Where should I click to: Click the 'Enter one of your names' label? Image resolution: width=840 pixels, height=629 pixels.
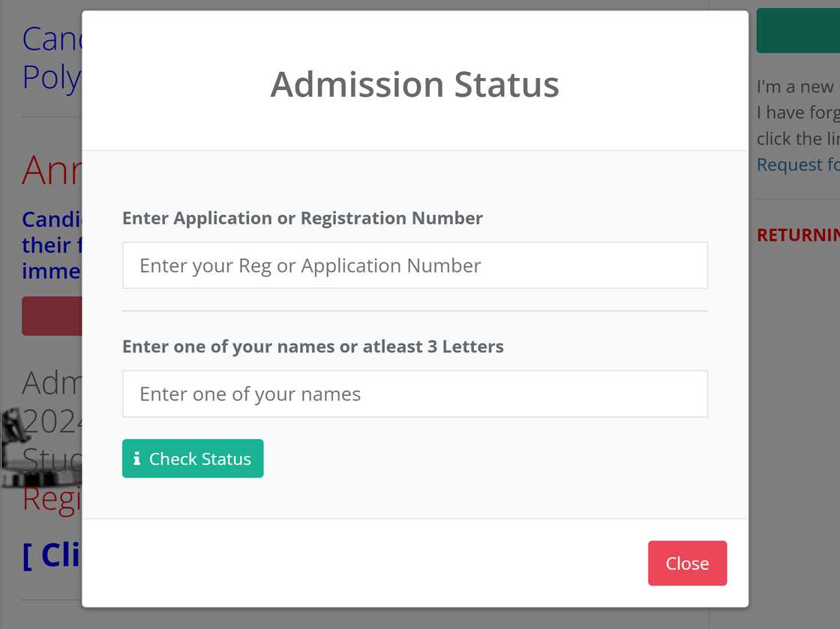pos(313,346)
